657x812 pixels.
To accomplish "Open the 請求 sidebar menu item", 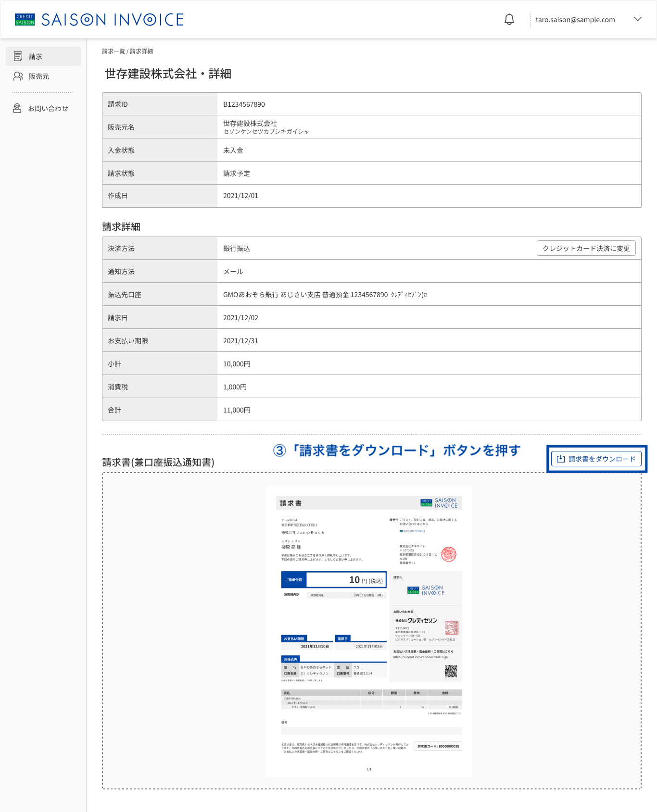I will click(43, 56).
